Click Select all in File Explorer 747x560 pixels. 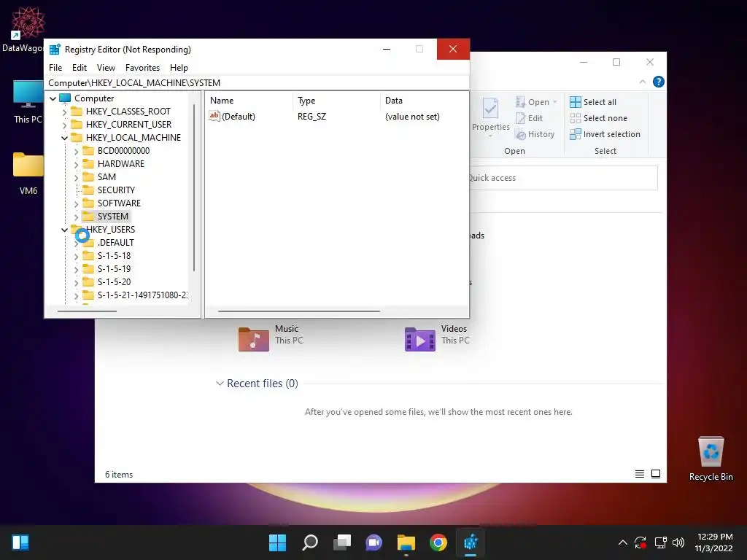click(x=593, y=102)
